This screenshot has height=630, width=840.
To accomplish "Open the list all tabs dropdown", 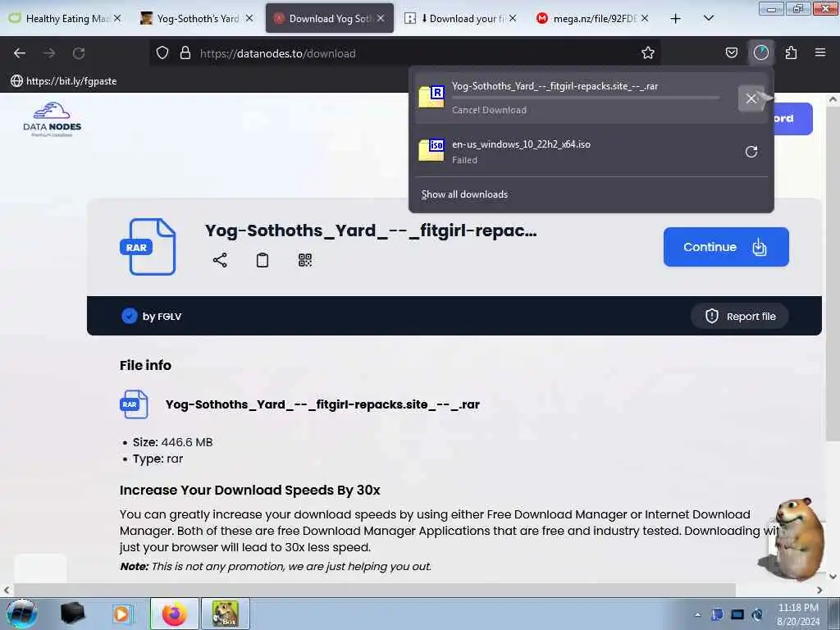I will coord(708,18).
